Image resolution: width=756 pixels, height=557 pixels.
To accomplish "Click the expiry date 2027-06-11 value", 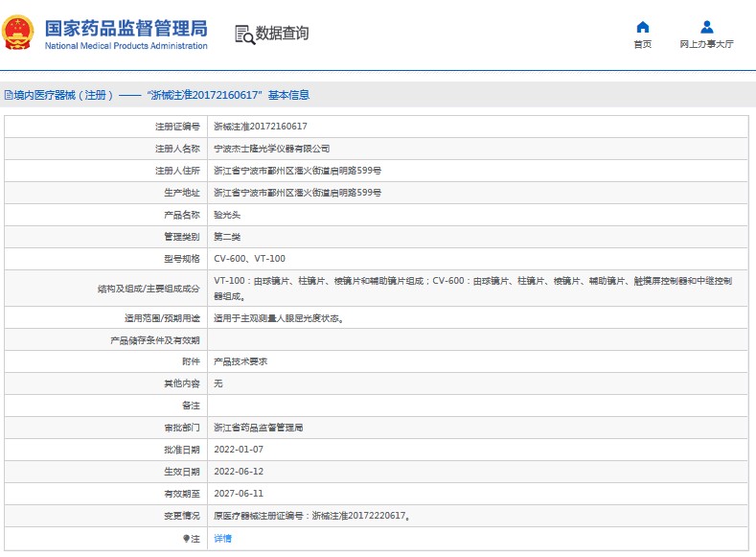I will (237, 494).
